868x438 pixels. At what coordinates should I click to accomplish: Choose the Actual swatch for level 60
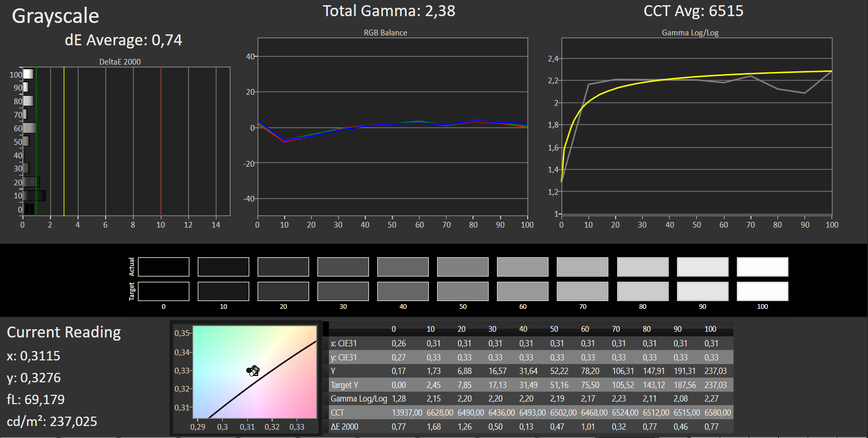click(522, 267)
